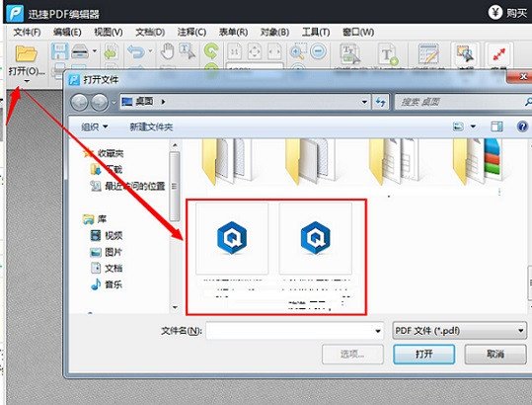Click the edit form notepad icon
Image resolution: width=532 pixels, height=405 pixels.
coord(428,53)
